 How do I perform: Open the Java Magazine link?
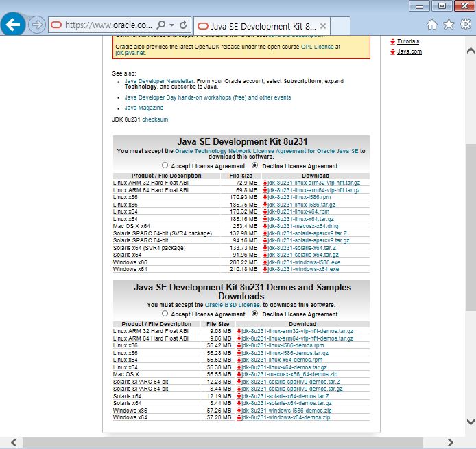pos(144,108)
